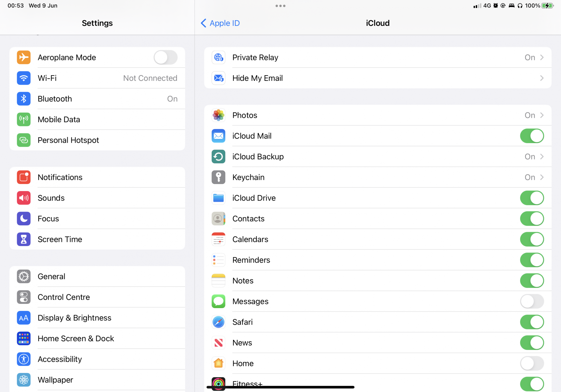561x392 pixels.
Task: Tap the Wi-Fi icon in sidebar
Action: (x=24, y=78)
